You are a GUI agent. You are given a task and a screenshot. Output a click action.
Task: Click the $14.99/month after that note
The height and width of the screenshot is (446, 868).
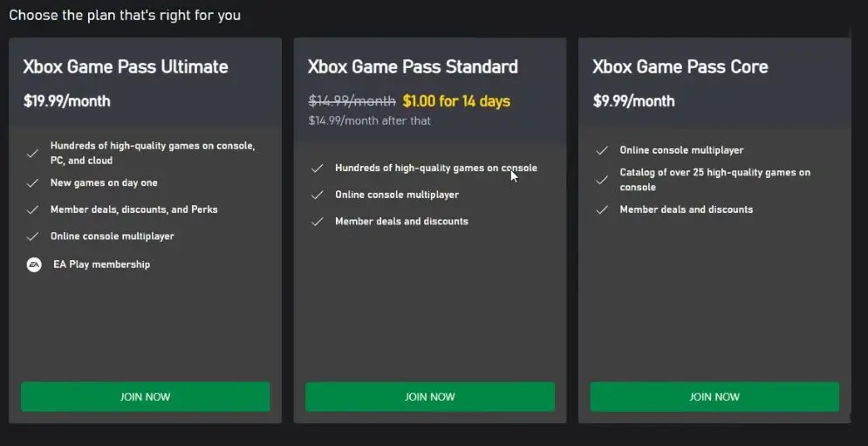[x=369, y=120]
